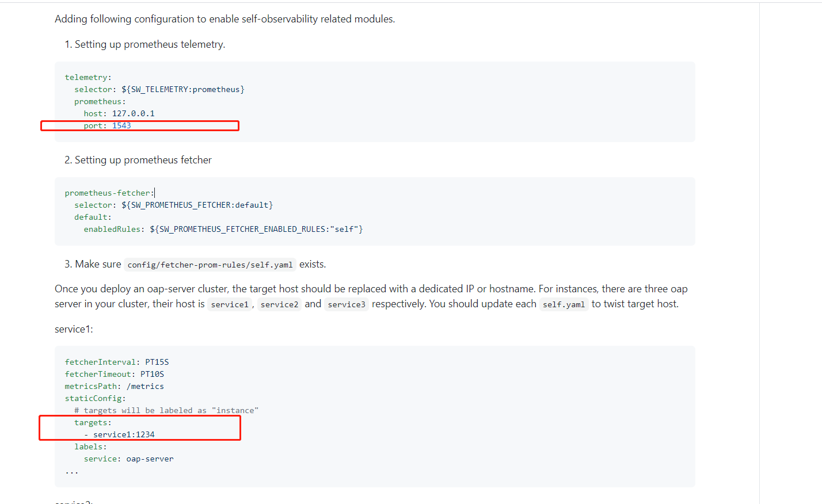Click the 'telemetry:' line in first code block
Viewport: 822px width, 504px height.
(88, 77)
